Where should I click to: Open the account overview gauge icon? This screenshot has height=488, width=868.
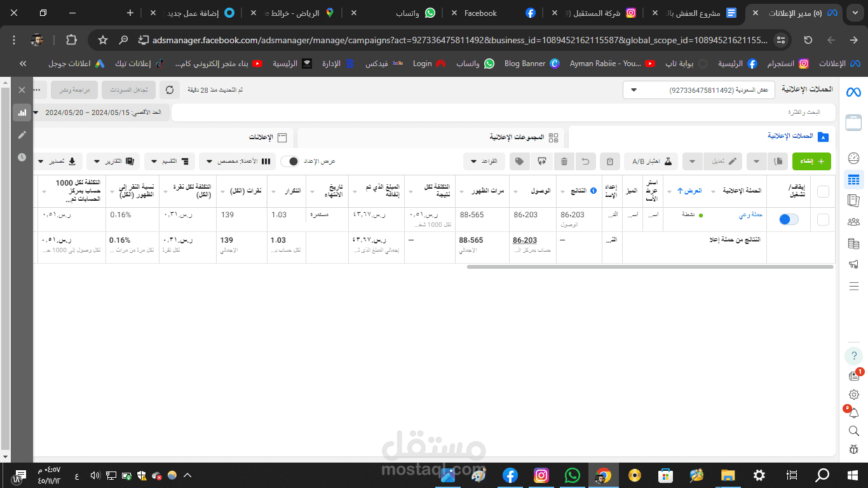pyautogui.click(x=853, y=158)
